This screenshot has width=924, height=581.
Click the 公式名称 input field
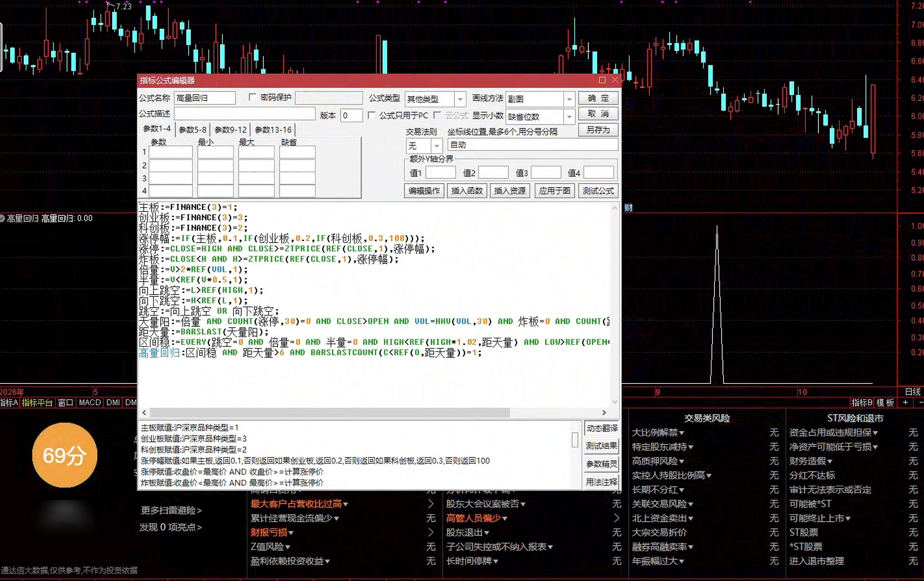[205, 98]
